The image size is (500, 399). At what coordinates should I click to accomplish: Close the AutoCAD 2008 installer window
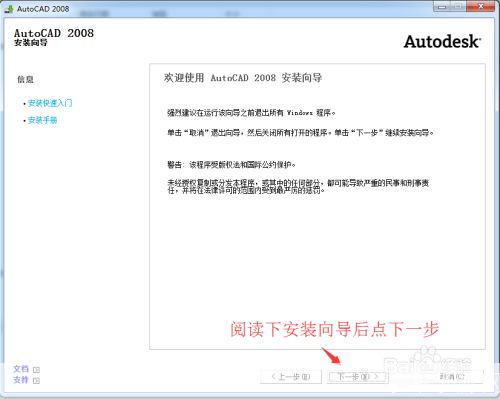[x=480, y=6]
